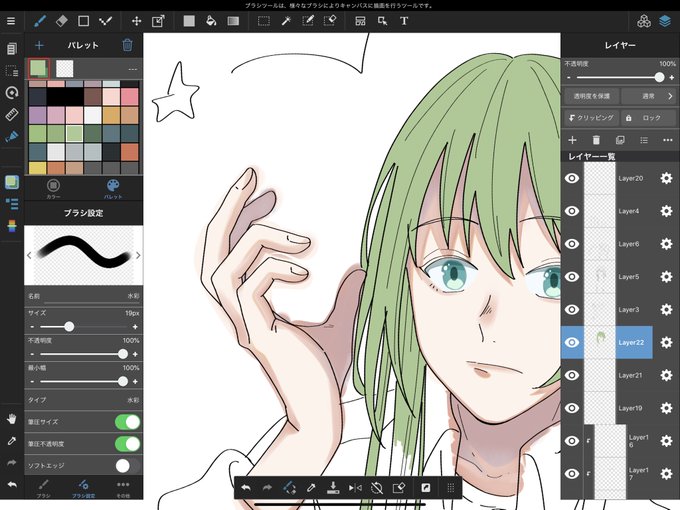Select the selection eraser tool

[x=330, y=21]
